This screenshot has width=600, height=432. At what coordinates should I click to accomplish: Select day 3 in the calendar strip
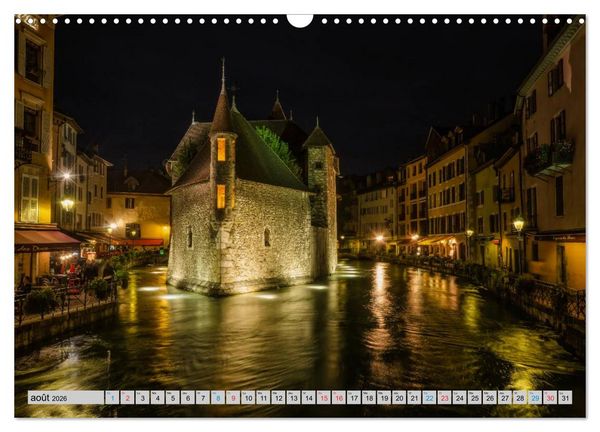(x=142, y=398)
